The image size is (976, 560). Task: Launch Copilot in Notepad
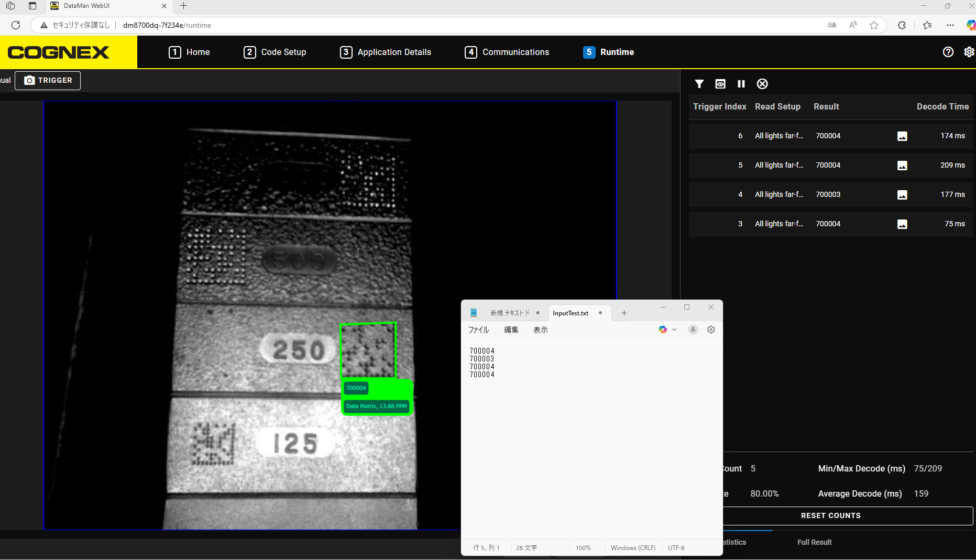[662, 330]
